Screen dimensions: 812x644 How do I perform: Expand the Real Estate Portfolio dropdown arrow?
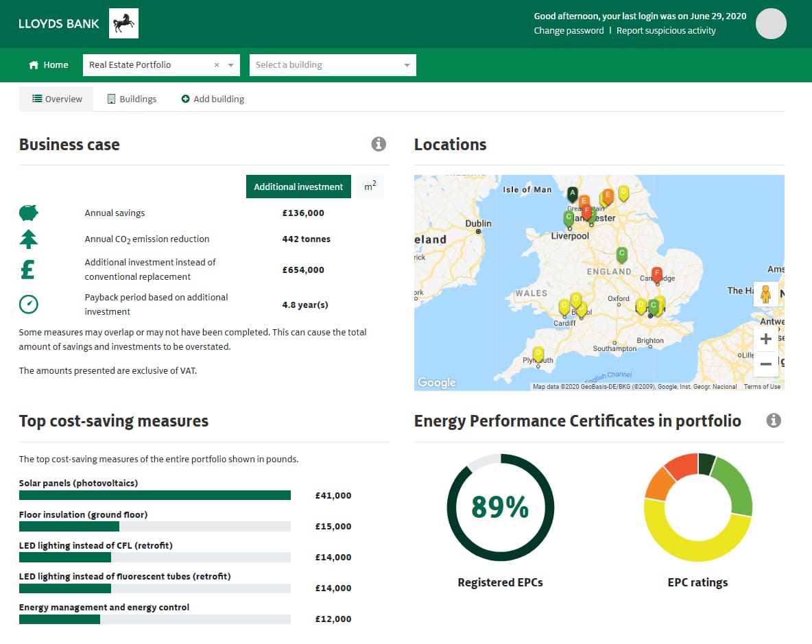(231, 65)
